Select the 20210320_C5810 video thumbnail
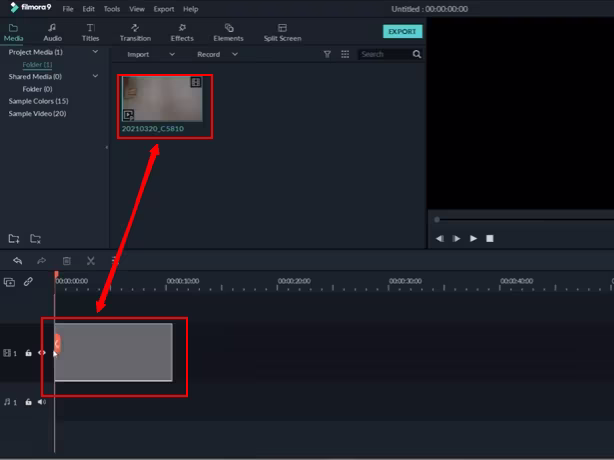The width and height of the screenshot is (614, 460). 162,99
